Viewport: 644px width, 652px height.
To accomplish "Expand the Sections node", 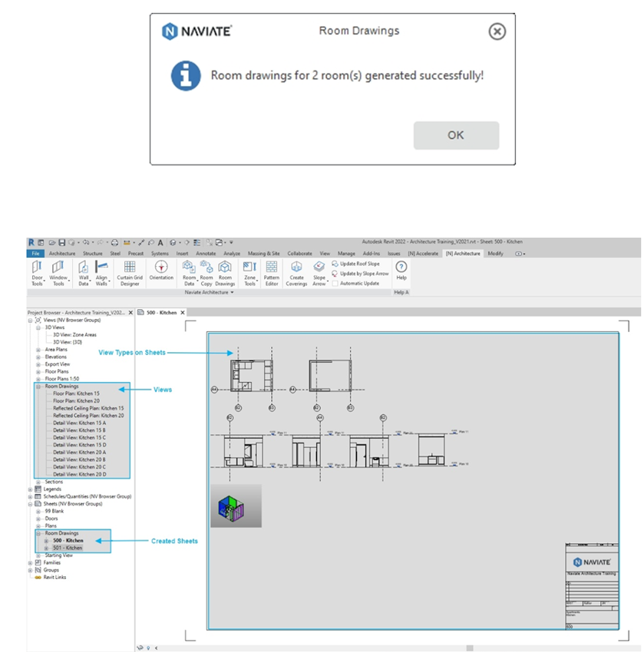I will click(x=38, y=482).
